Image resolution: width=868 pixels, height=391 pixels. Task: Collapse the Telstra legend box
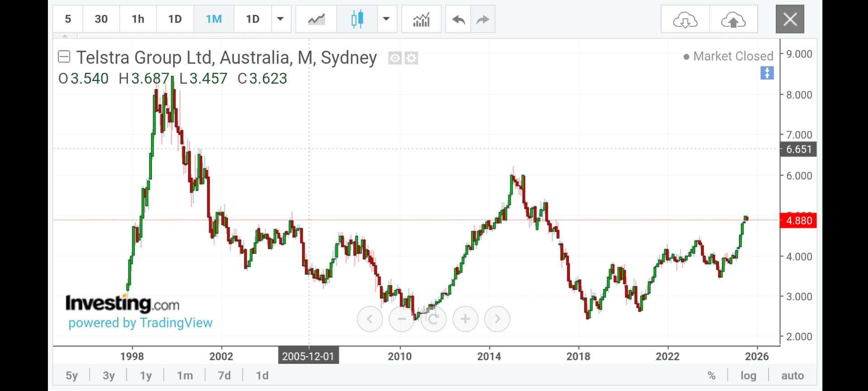(64, 57)
